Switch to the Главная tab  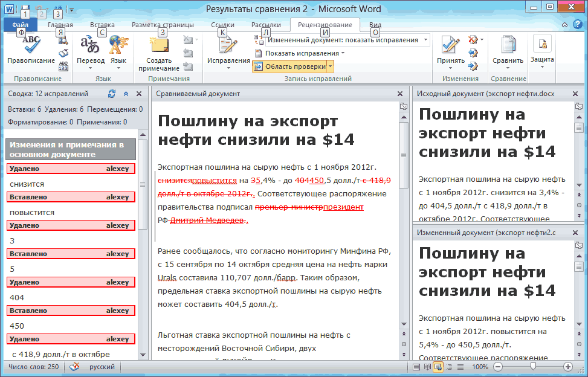click(60, 25)
